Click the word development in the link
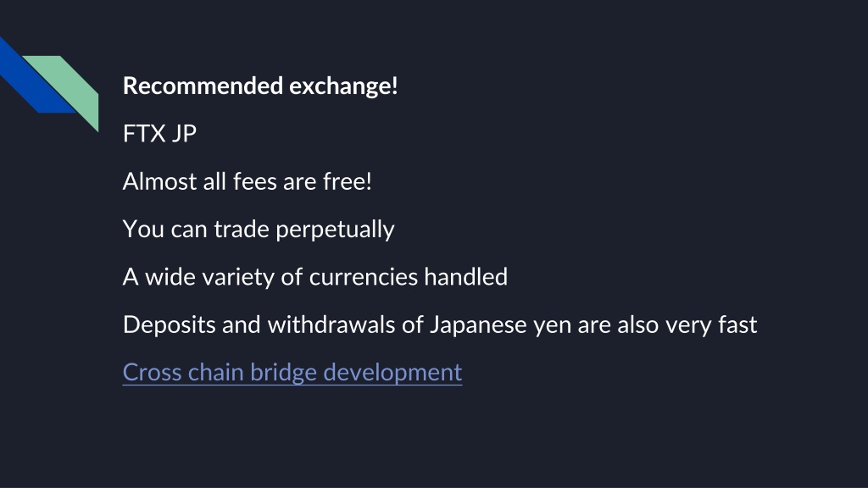Screen dimensions: 868x488 coord(392,373)
